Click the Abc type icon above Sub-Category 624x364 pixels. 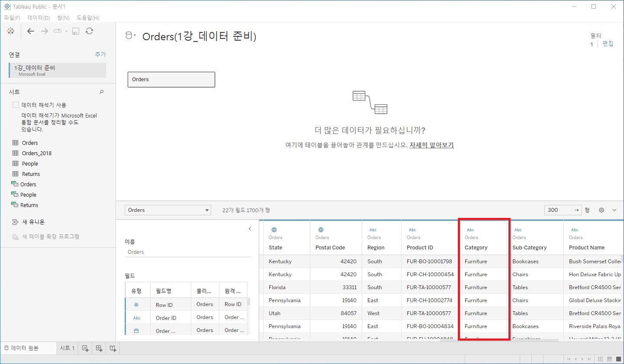[x=518, y=230]
